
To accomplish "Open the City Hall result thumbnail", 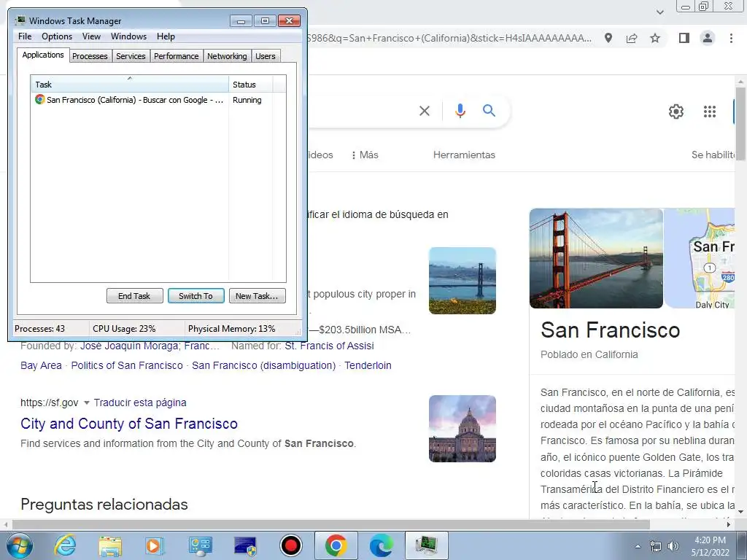I will click(462, 429).
